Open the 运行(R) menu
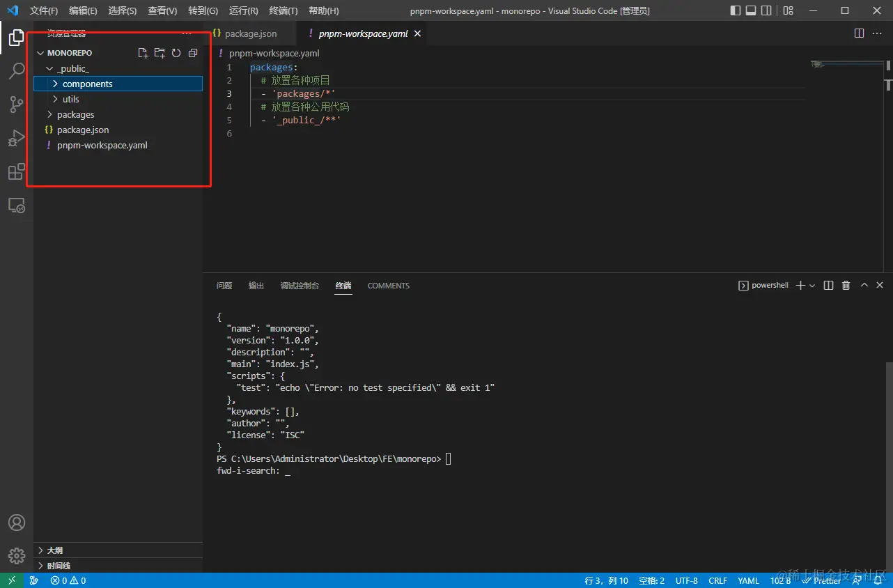This screenshot has height=588, width=893. (x=243, y=10)
